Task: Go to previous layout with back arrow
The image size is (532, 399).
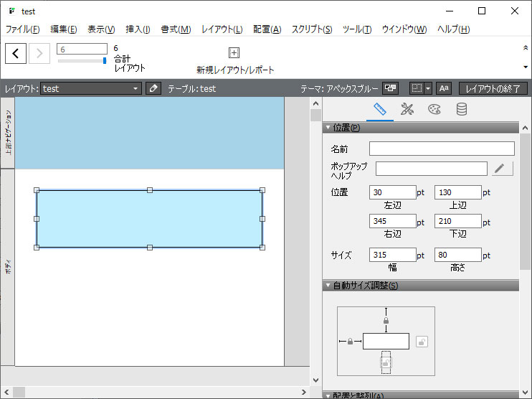Action: tap(16, 53)
